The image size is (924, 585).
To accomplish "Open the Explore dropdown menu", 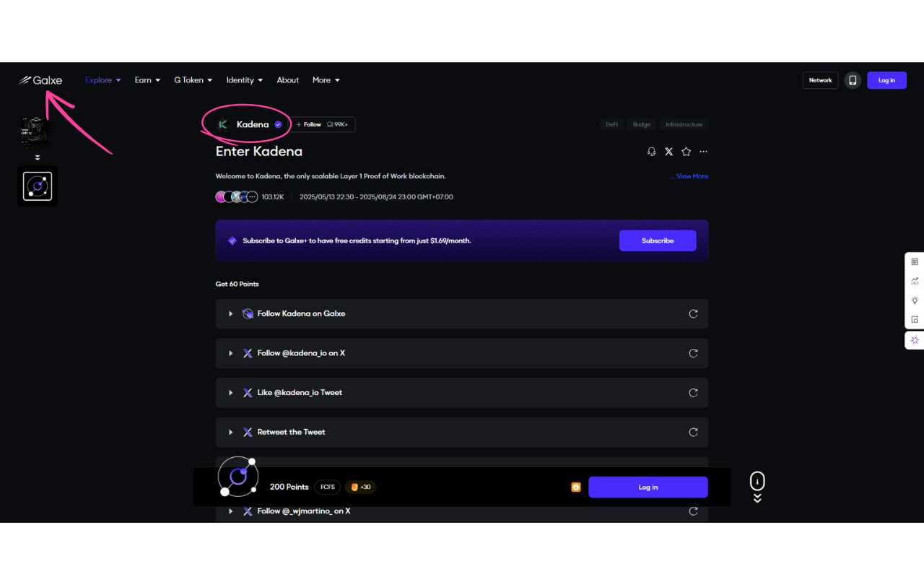I will 103,80.
